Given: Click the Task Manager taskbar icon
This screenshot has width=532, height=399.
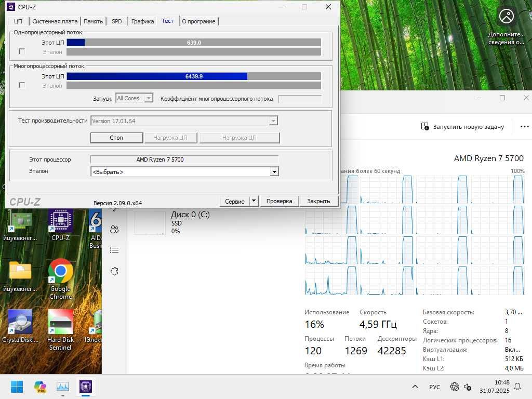Looking at the screenshot, I should tap(63, 387).
